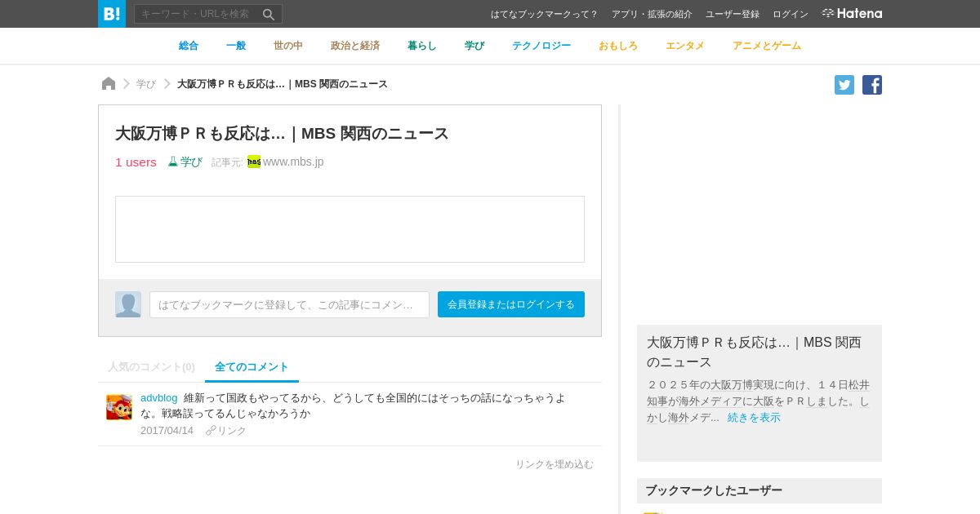980x514 pixels.
Task: Open アプリ・拡張の紹介 link
Action: tap(652, 14)
